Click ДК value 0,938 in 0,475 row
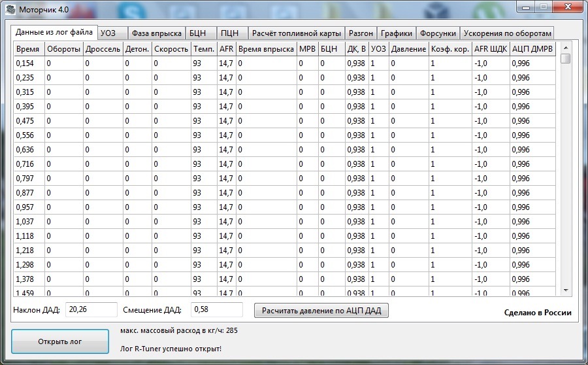This screenshot has height=365, width=588. click(x=356, y=121)
